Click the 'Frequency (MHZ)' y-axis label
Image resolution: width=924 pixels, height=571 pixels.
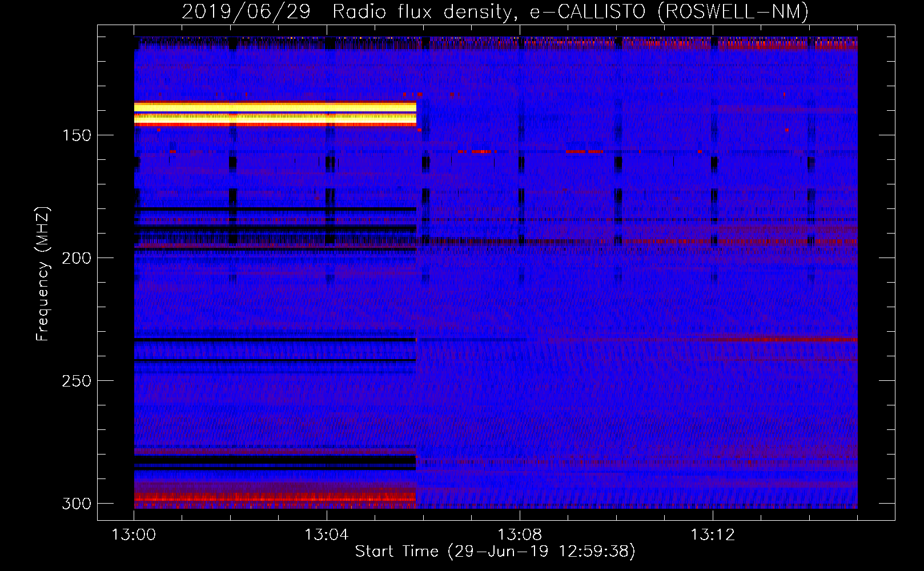43,274
